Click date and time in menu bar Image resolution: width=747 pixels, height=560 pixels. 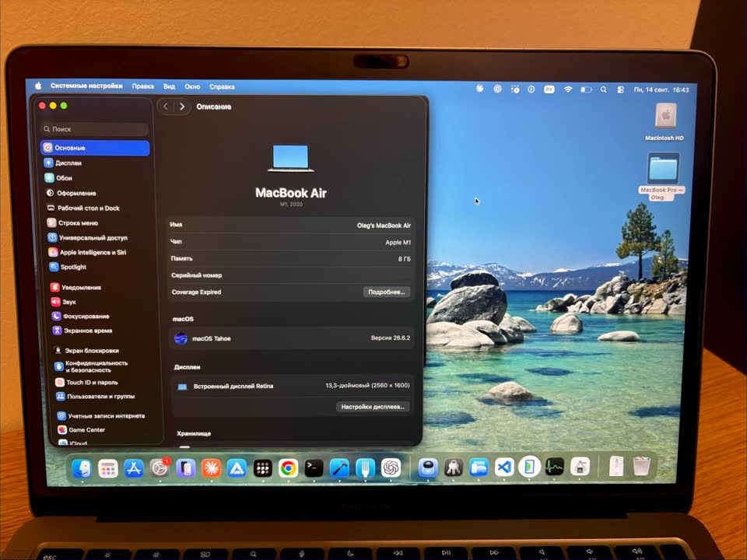(661, 89)
